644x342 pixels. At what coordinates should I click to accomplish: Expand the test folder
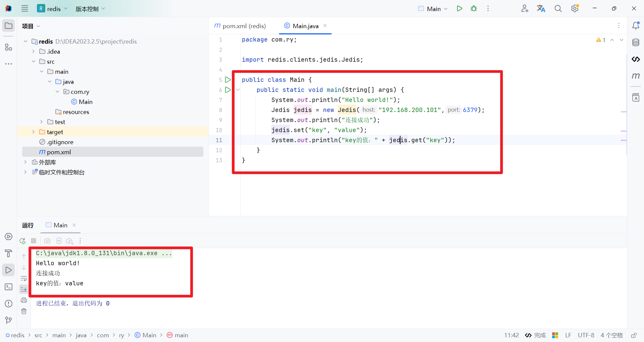click(x=41, y=122)
